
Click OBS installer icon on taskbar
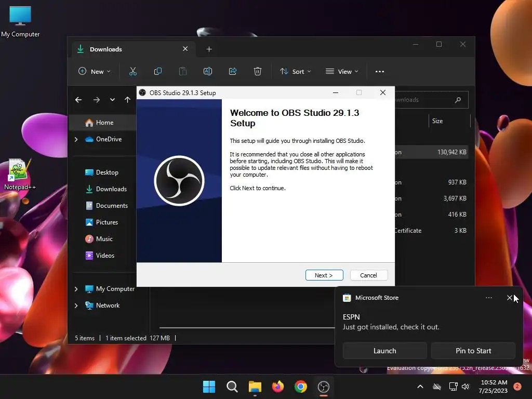[x=324, y=387]
